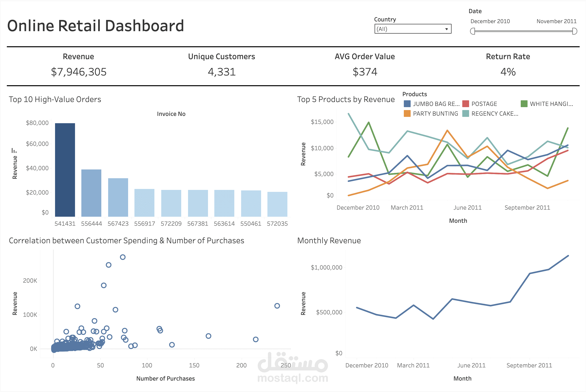Click the bar for invoice 563614
Screen dimensions: 586x392
pyautogui.click(x=224, y=203)
